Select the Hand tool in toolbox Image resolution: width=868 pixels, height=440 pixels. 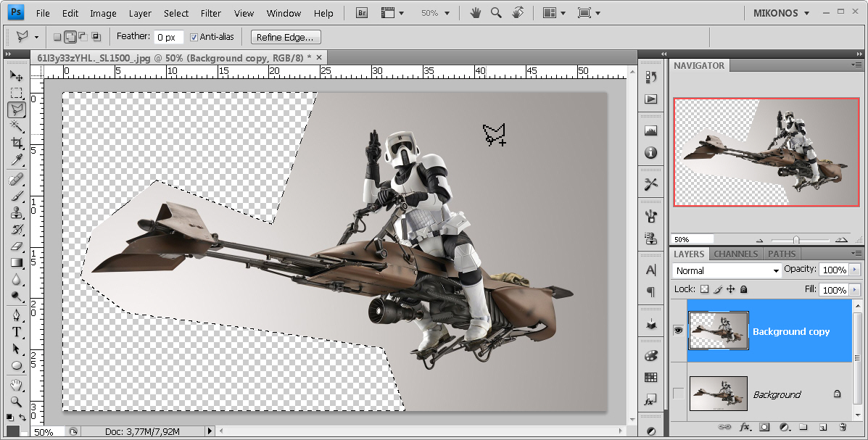click(x=16, y=385)
